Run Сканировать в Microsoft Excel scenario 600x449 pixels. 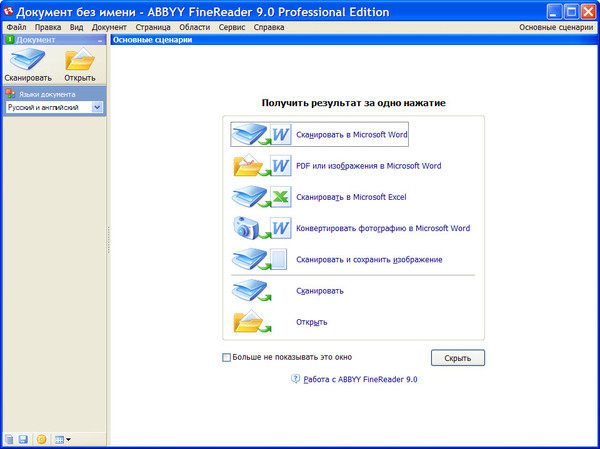click(x=319, y=197)
